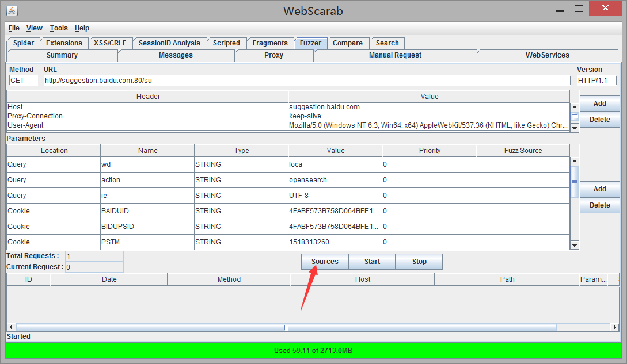Image resolution: width=627 pixels, height=364 pixels.
Task: Click the URL input field
Action: click(x=307, y=81)
